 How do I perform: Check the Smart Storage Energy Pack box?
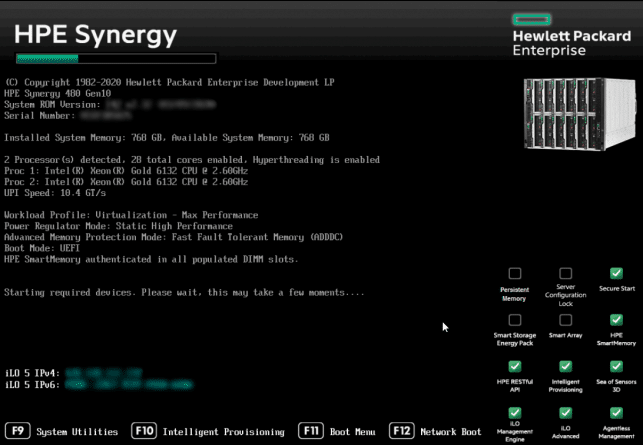coord(514,320)
